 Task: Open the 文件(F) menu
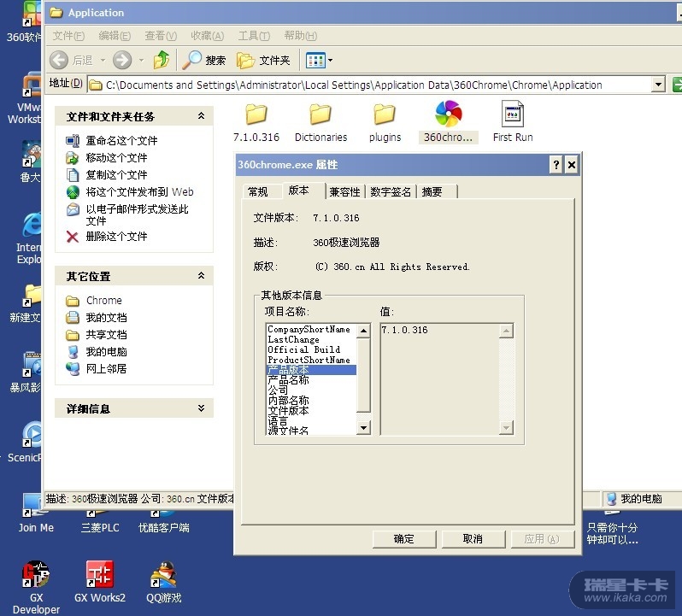point(68,36)
